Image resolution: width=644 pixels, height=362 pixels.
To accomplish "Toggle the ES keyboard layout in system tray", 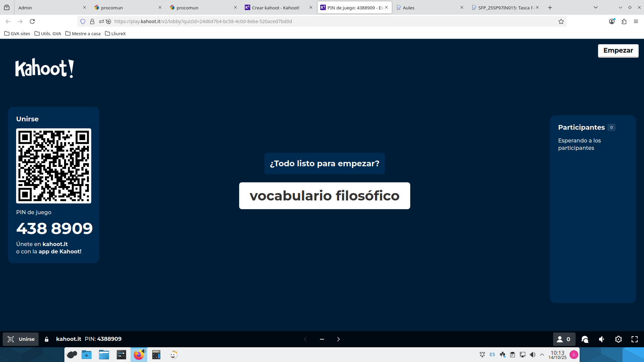I will pos(492,355).
